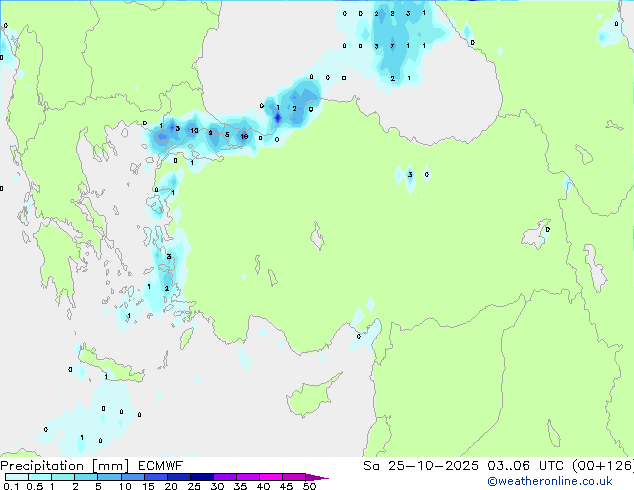Click the legend label "15"

click(148, 486)
